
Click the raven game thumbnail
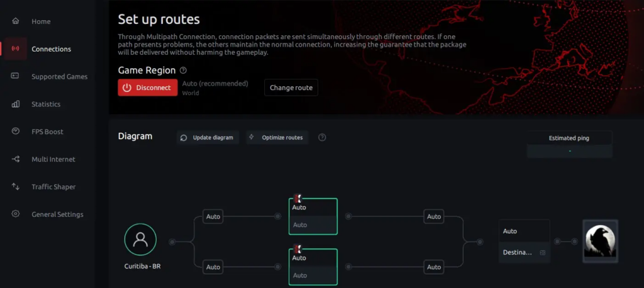600,241
